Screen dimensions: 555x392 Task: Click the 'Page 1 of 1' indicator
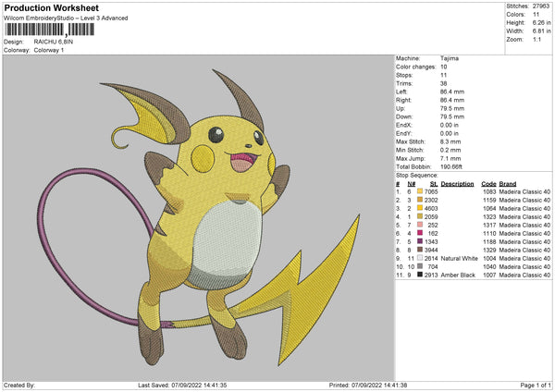(x=536, y=385)
